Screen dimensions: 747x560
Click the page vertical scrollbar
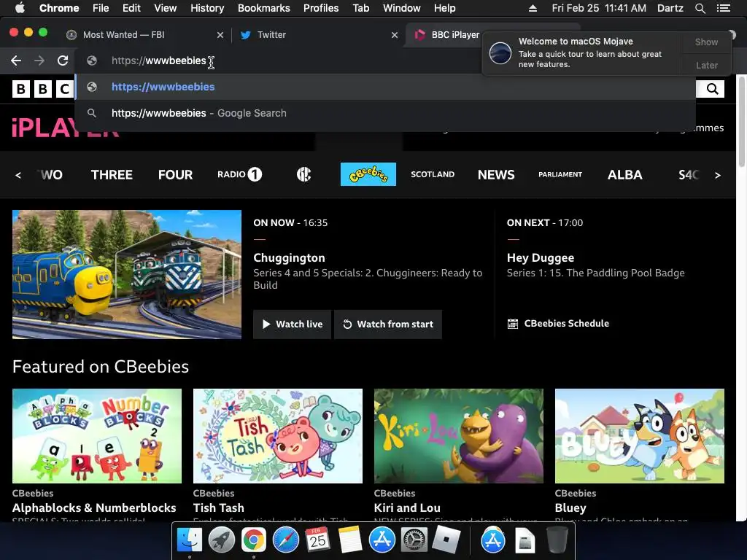pyautogui.click(x=741, y=122)
